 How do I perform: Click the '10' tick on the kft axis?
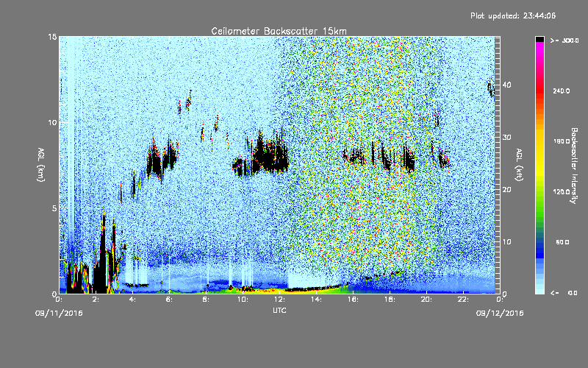pyautogui.click(x=506, y=242)
